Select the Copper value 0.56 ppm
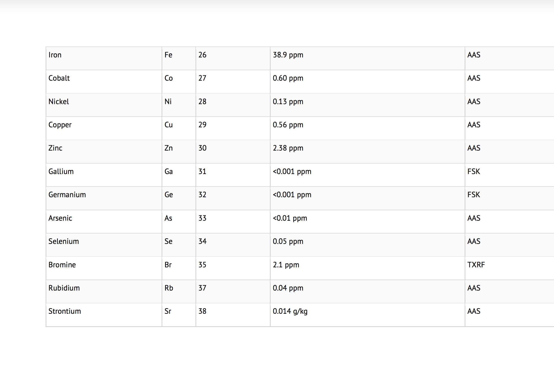Viewport: 554px width, 392px height. click(x=288, y=125)
